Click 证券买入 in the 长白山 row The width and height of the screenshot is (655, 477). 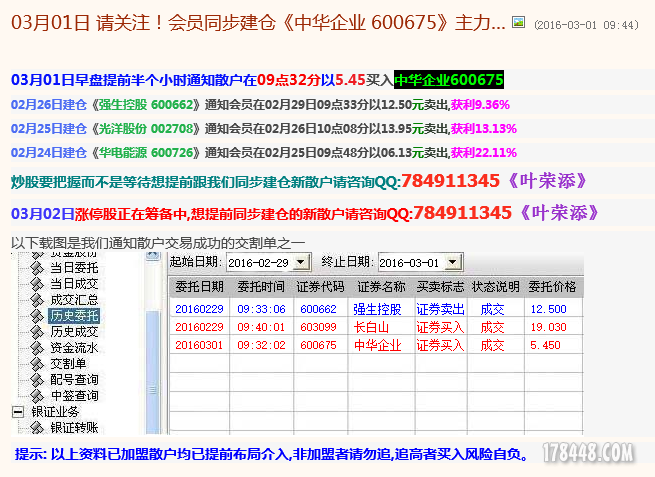tap(441, 327)
